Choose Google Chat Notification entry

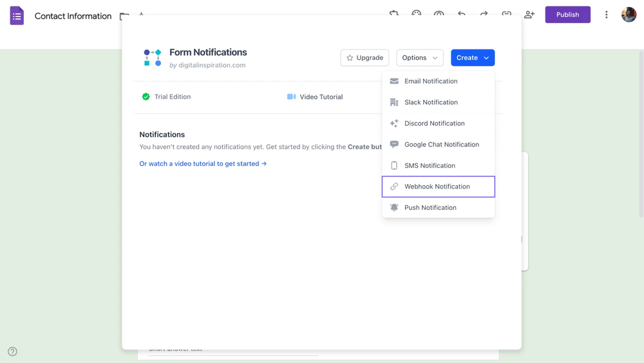(x=438, y=145)
